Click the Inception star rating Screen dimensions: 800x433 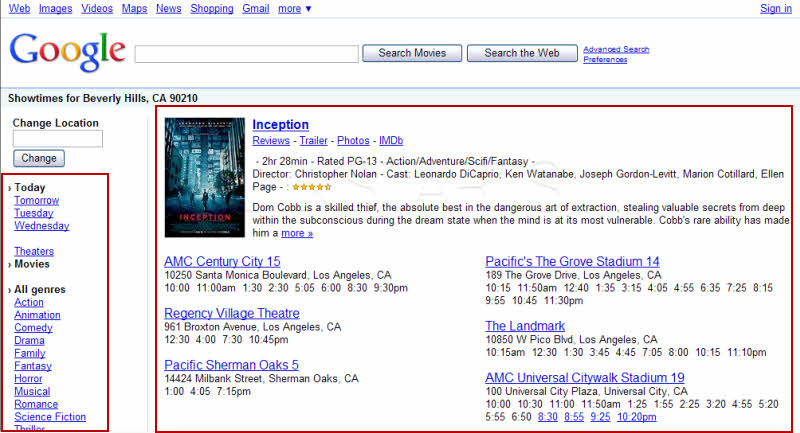pos(312,187)
